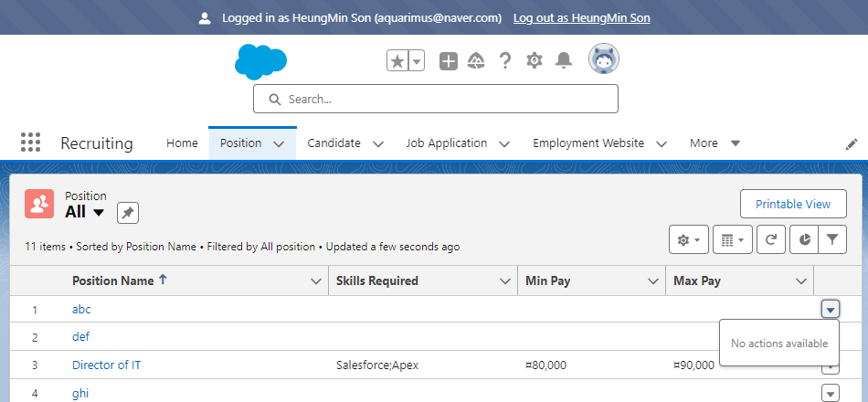Screen dimensions: 868x402
Task: Show the charts panel
Action: tap(804, 239)
